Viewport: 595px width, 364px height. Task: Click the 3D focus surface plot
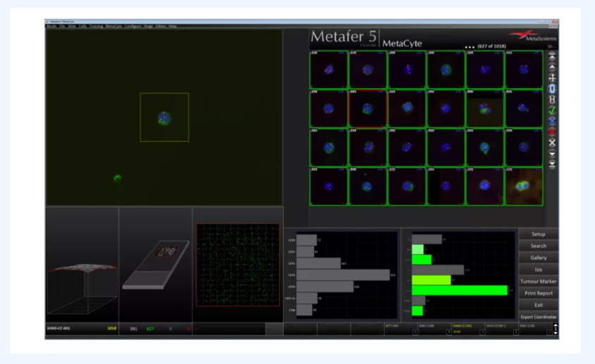[x=82, y=288]
